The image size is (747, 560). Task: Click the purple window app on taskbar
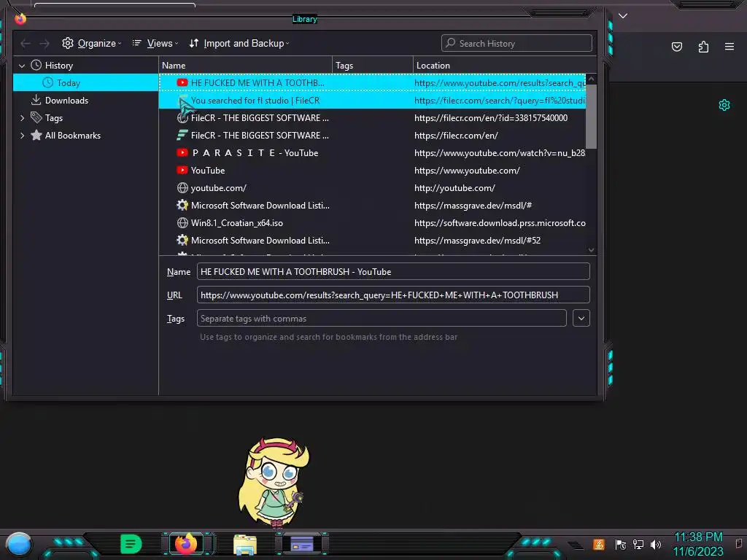pyautogui.click(x=301, y=544)
